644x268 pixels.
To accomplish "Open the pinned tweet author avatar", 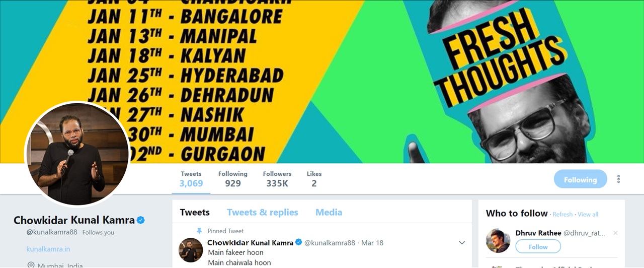I will (x=191, y=250).
